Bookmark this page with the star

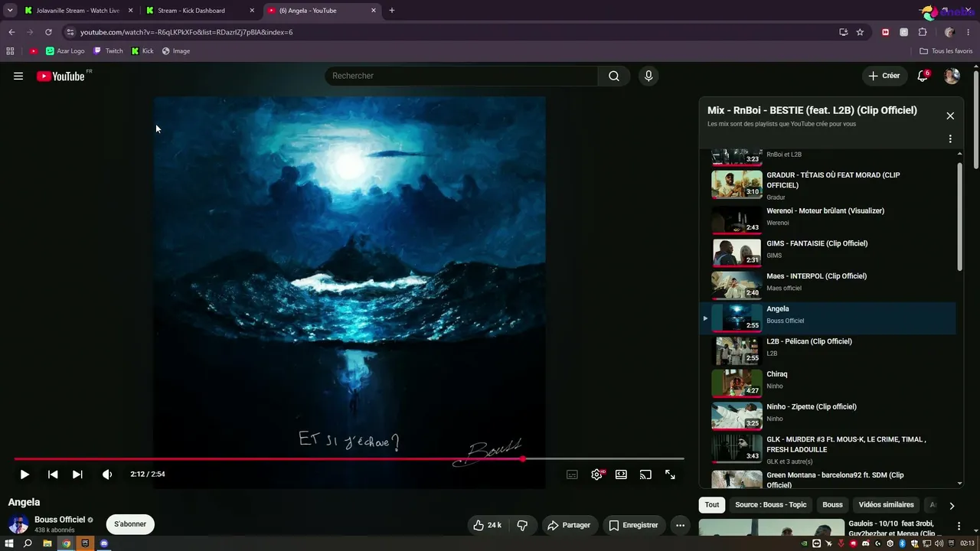tap(860, 32)
